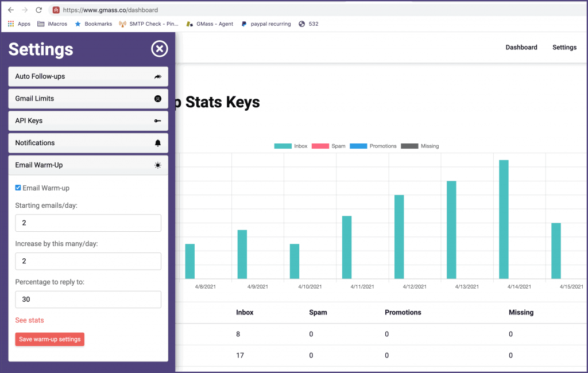The height and width of the screenshot is (373, 588).
Task: Click the Stats Keys heading
Action: coord(223,102)
